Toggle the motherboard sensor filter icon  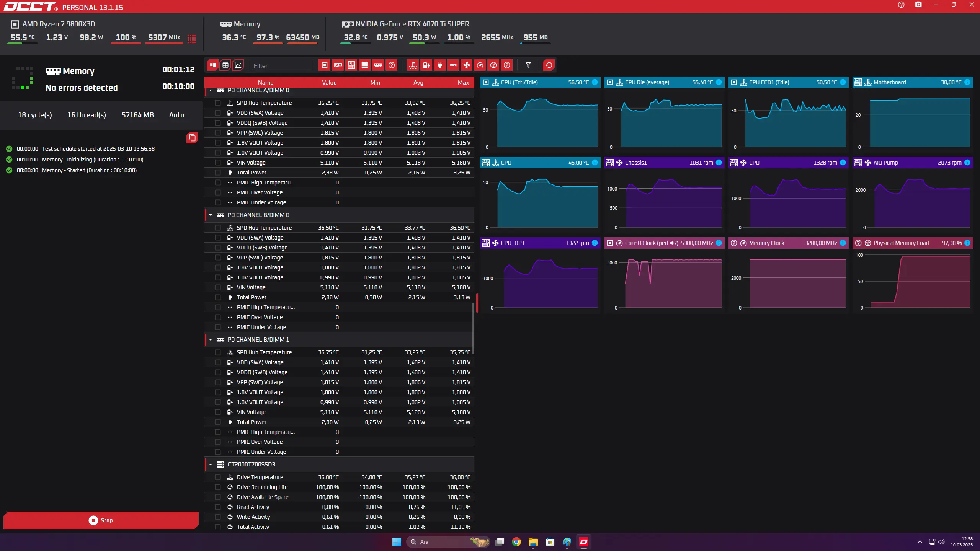point(351,65)
